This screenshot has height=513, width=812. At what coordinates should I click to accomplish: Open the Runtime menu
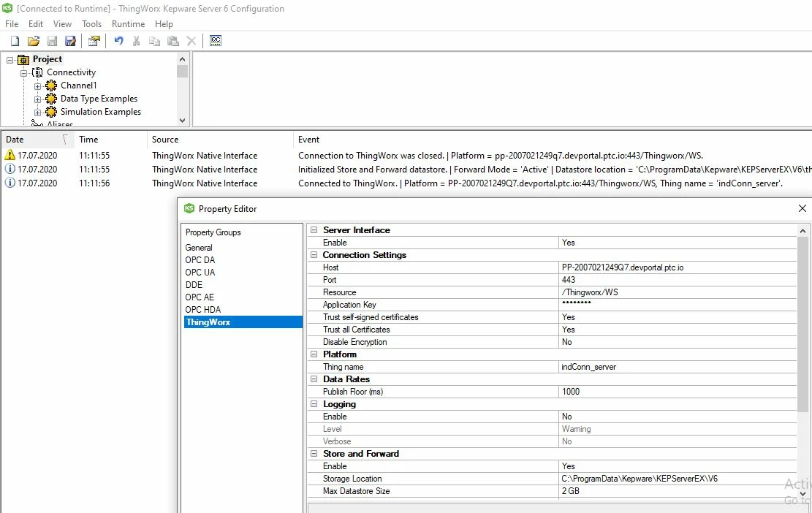pos(129,24)
